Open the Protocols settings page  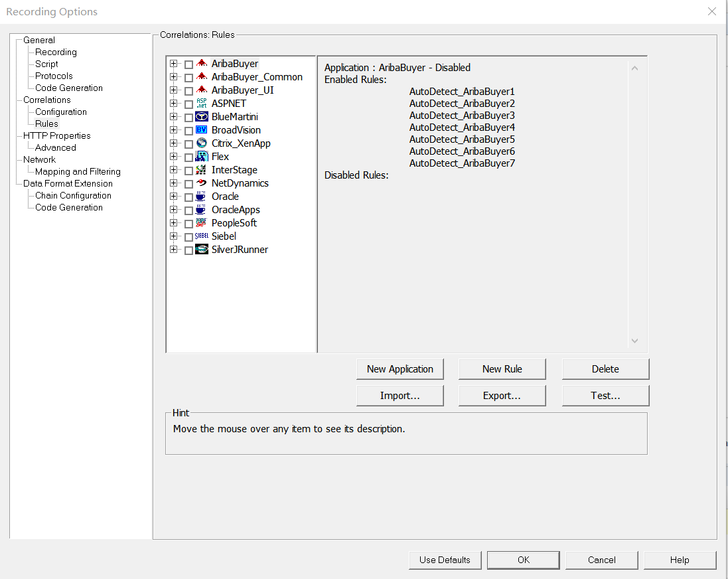54,76
